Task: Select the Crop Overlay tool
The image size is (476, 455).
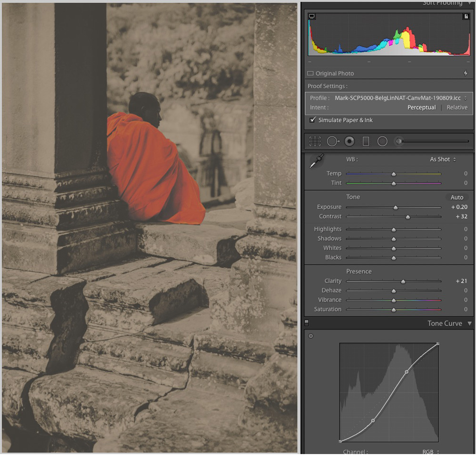Action: click(x=315, y=141)
